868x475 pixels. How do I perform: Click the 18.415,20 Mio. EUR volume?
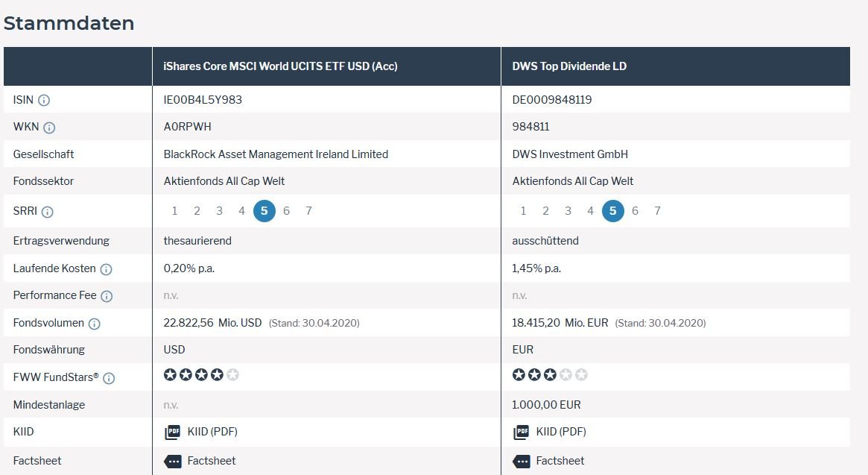560,323
